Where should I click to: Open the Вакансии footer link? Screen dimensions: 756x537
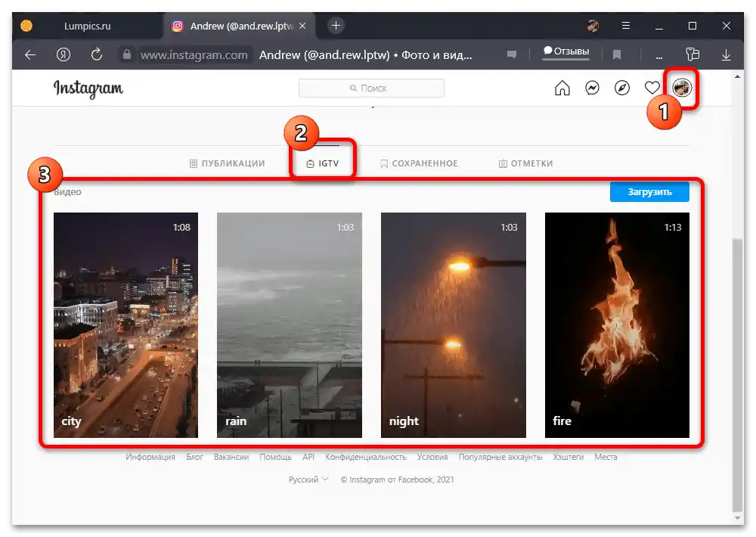tap(231, 457)
